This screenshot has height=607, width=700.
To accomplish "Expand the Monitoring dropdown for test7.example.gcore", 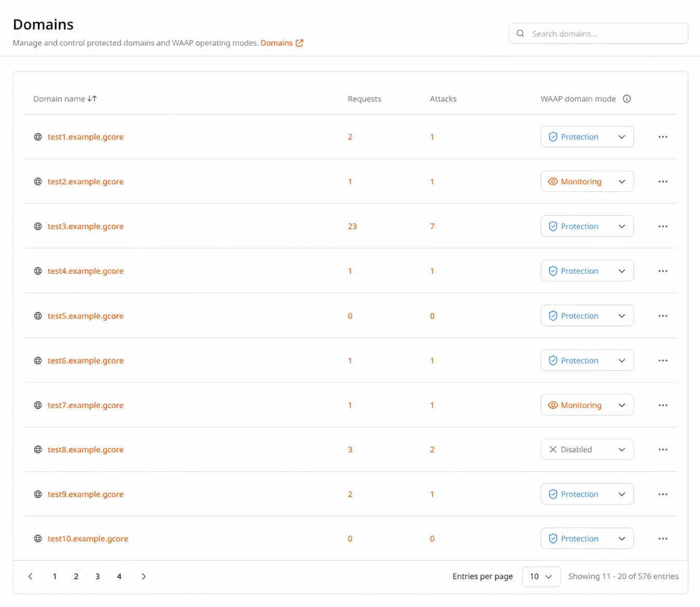I will coord(587,405).
